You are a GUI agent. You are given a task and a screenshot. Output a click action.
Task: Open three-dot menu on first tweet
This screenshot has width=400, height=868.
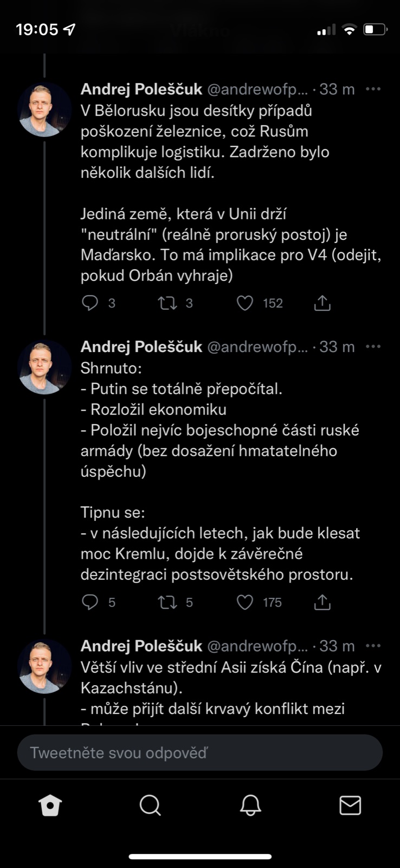pyautogui.click(x=373, y=89)
